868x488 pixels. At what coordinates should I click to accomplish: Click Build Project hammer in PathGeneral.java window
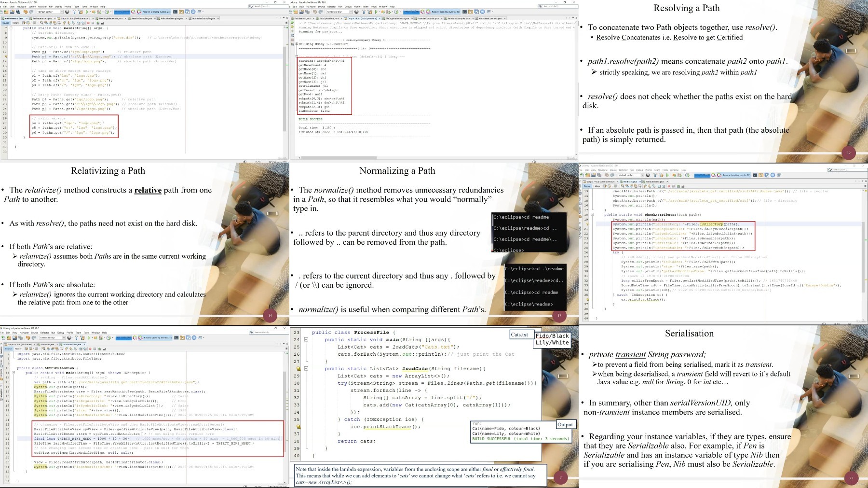(74, 12)
